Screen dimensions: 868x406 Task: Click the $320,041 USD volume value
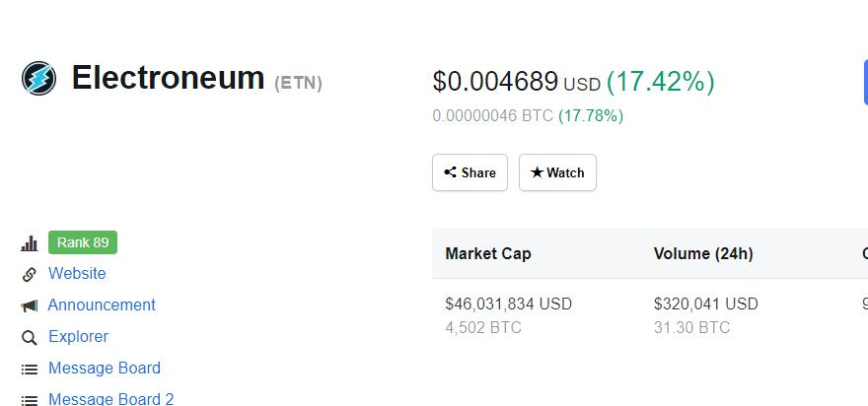pyautogui.click(x=705, y=304)
